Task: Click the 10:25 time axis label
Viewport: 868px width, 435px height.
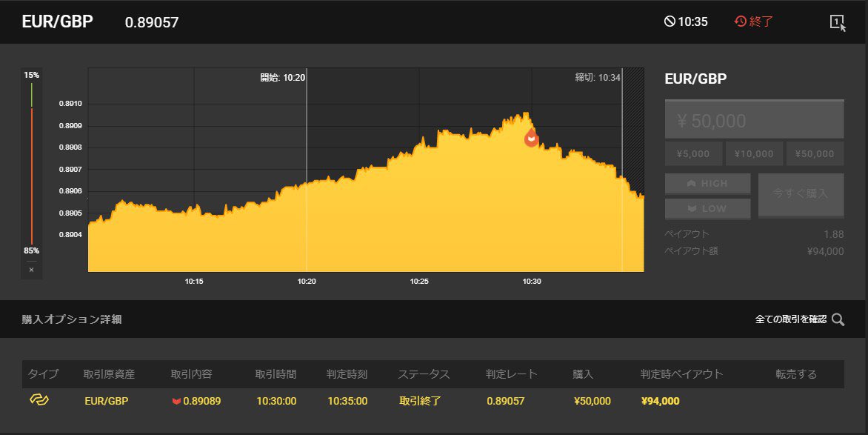Action: tap(419, 282)
